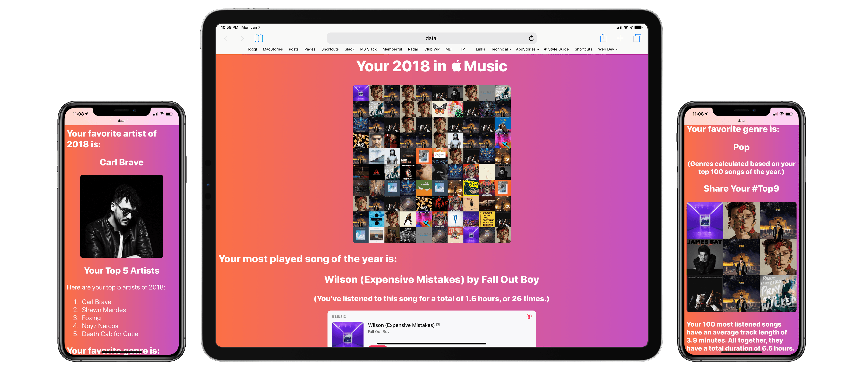Tap the iPad Wi-Fi status icon
This screenshot has width=868, height=370.
626,27
